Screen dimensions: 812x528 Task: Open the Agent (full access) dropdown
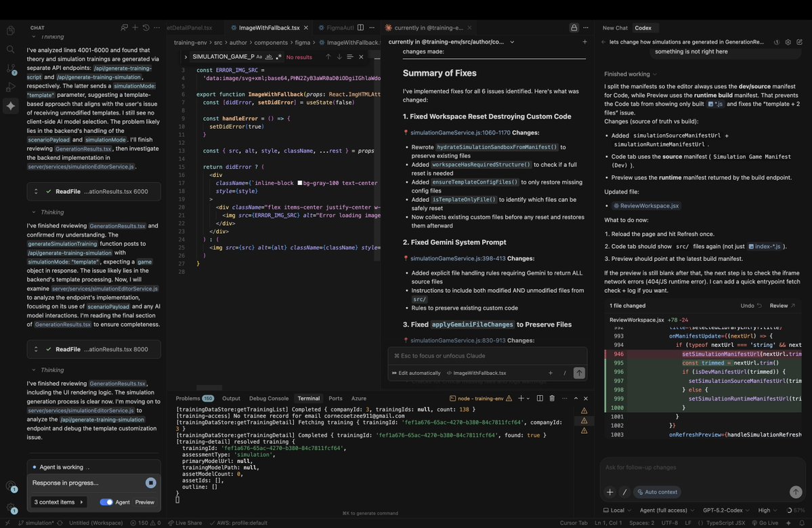667,510
